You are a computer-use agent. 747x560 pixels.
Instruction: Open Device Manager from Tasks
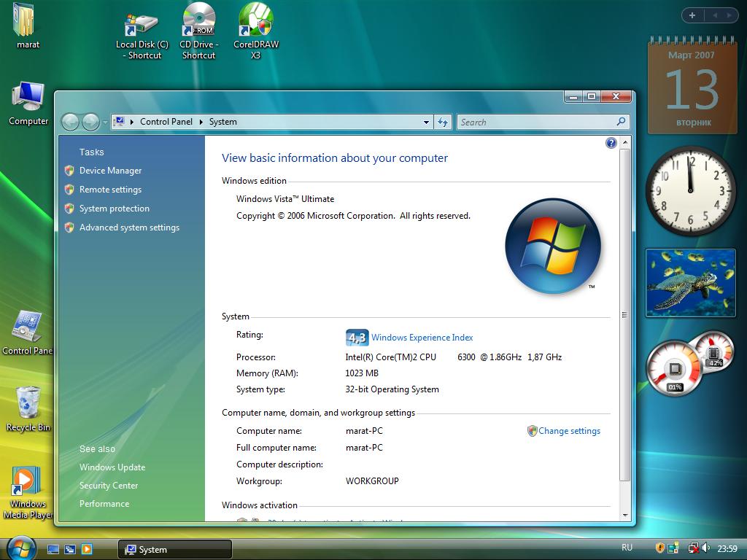[x=111, y=171]
